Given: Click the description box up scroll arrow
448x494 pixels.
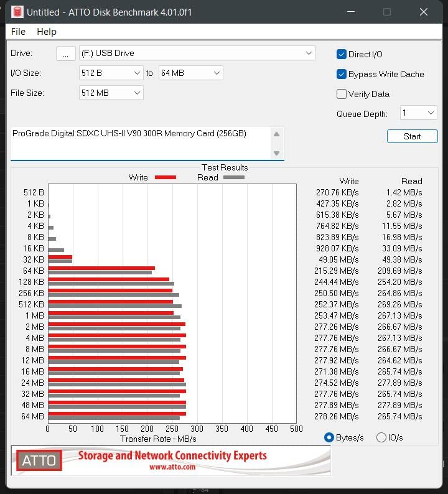Looking at the screenshot, I should click(x=277, y=134).
